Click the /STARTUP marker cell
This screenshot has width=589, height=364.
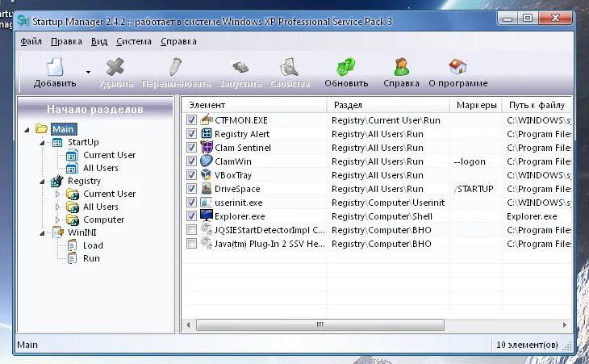474,189
